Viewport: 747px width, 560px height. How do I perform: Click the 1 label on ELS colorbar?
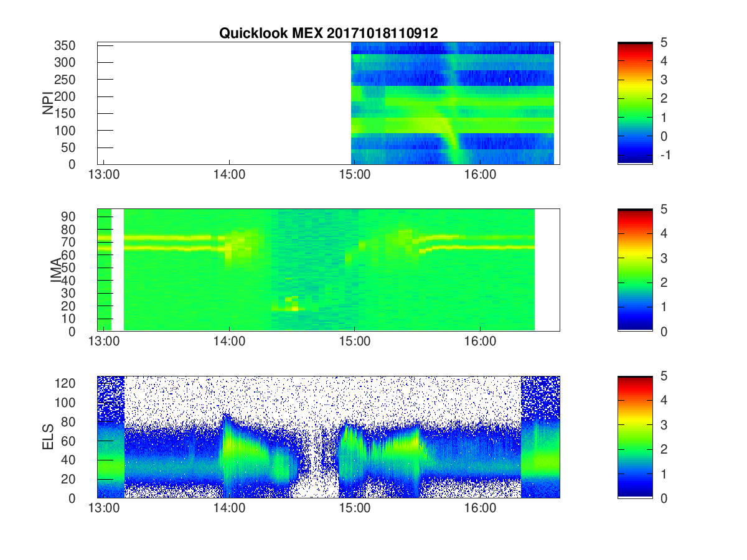tap(663, 474)
